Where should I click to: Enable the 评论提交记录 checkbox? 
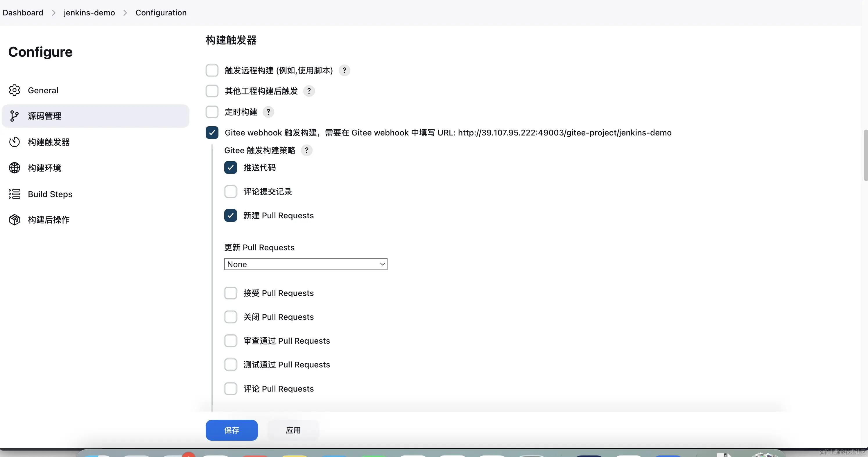point(230,192)
